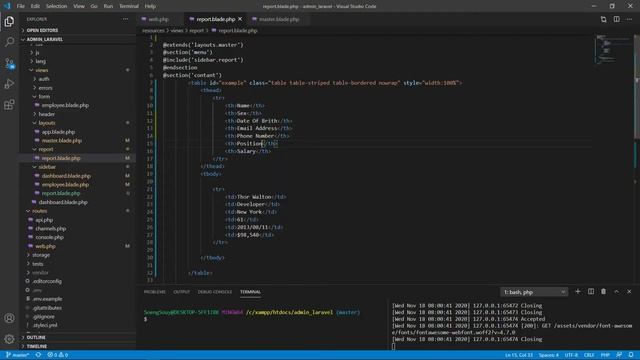This screenshot has width=640, height=360.
Task: Switch to the PROBLEMS panel tab
Action: 155,292
